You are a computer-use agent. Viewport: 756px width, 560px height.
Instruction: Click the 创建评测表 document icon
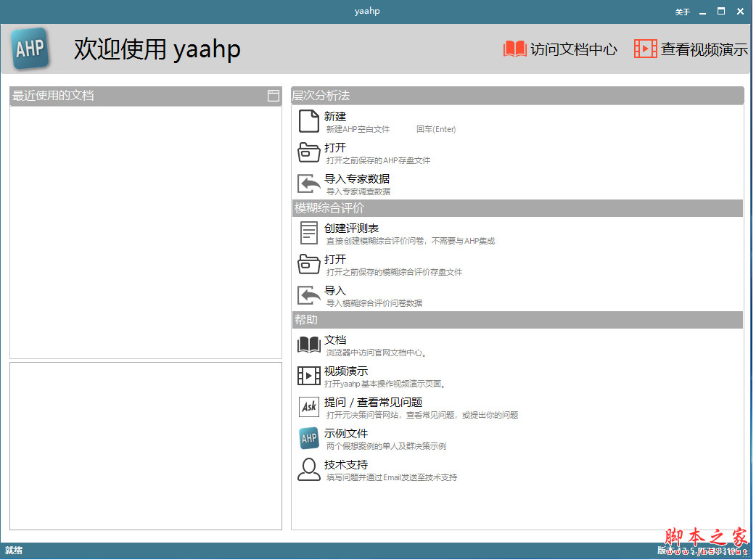coord(308,233)
